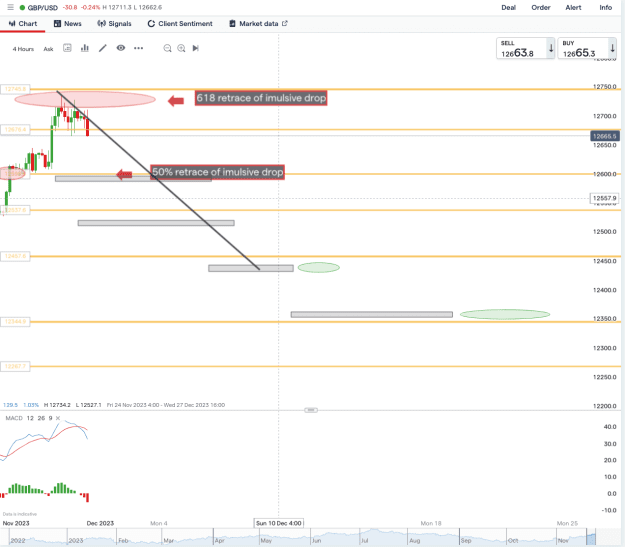Select the 618 retrace annotation label
Viewport: 625px width, 547px height.
[x=261, y=98]
